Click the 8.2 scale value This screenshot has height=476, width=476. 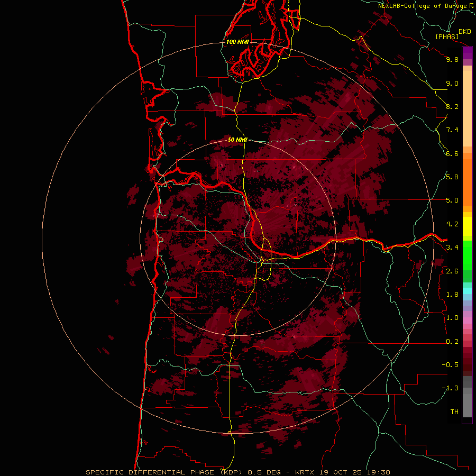click(452, 106)
